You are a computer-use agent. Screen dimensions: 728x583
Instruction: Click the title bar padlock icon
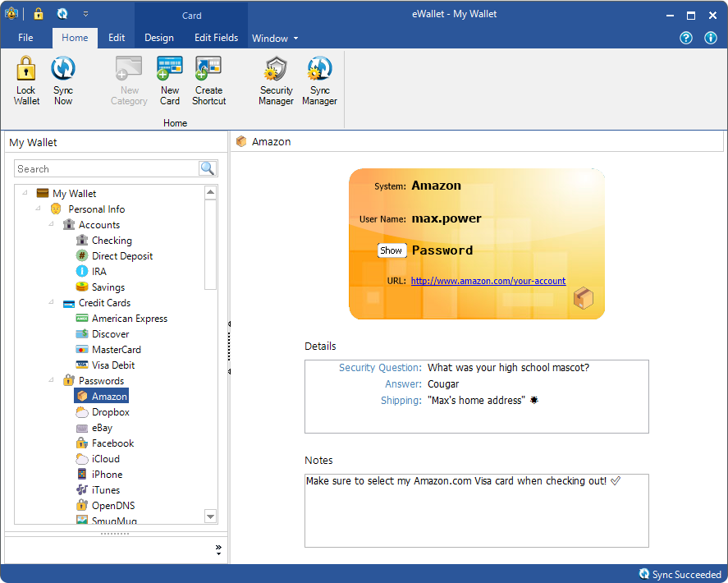tap(38, 14)
